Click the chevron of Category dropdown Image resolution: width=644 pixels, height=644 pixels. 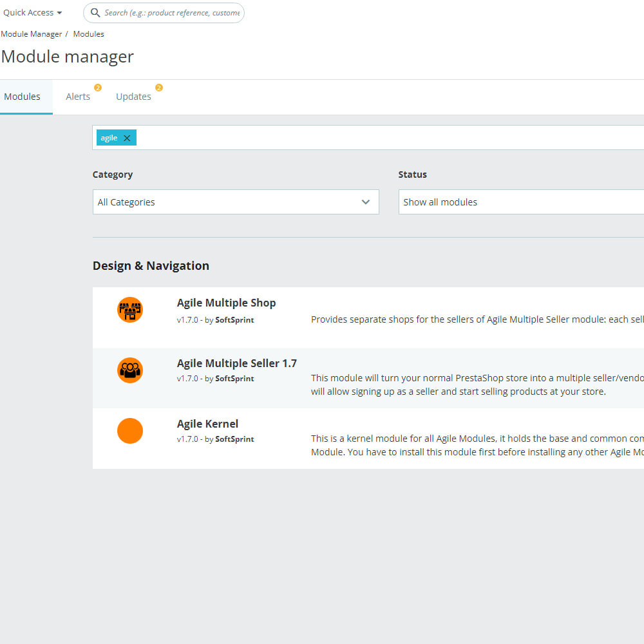point(366,202)
